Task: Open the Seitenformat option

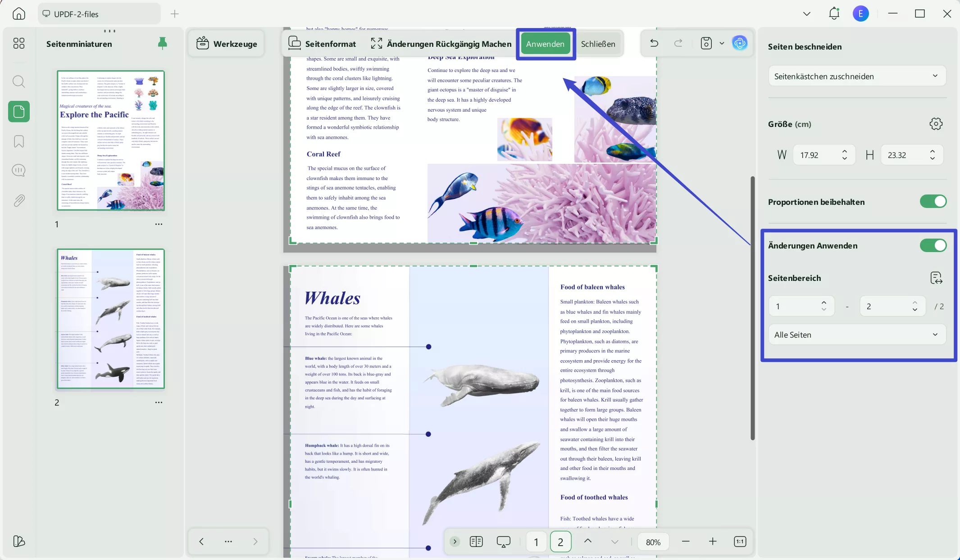Action: click(x=322, y=44)
